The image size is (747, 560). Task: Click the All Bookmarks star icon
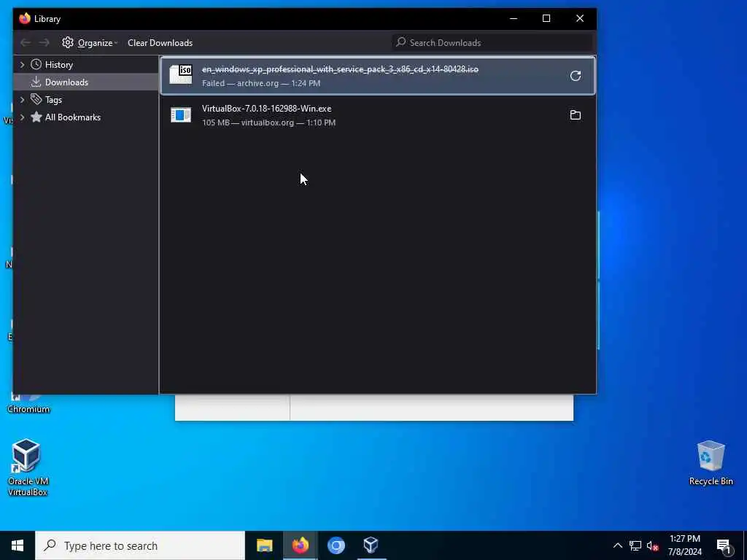(36, 117)
